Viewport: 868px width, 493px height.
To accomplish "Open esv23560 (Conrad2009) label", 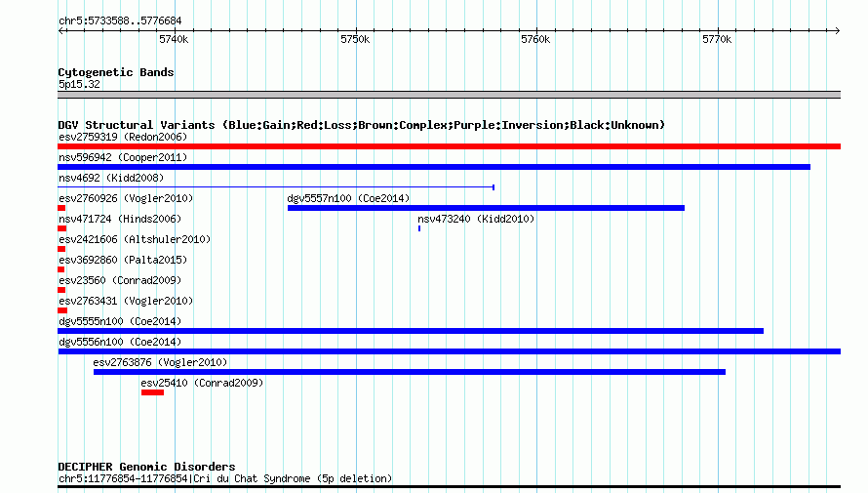I will (x=120, y=280).
